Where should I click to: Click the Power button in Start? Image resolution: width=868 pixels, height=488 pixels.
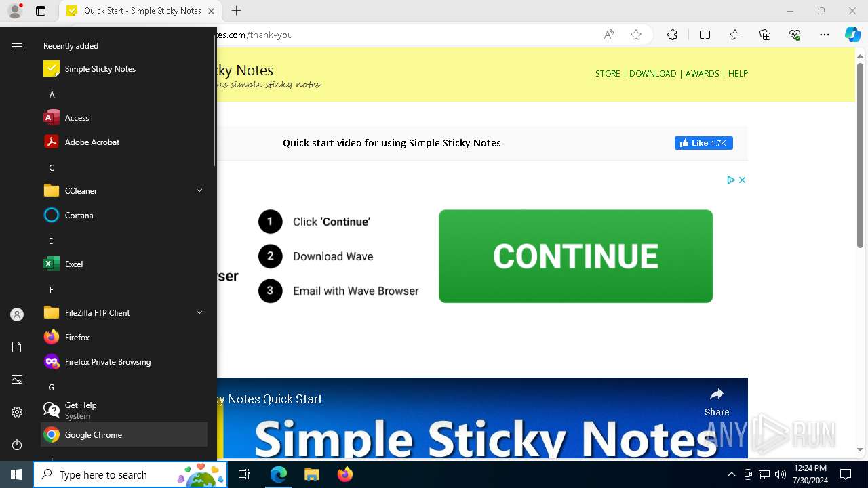coord(17,445)
